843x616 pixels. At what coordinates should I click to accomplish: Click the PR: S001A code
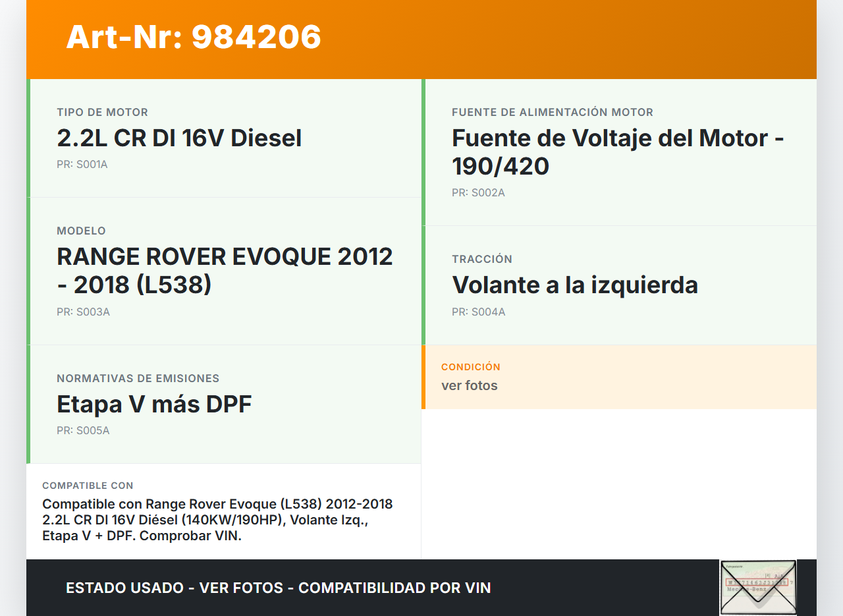coord(82,165)
